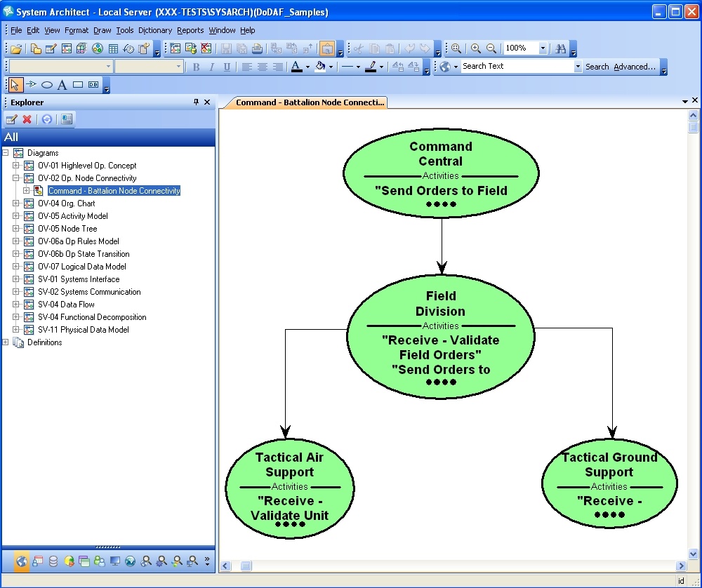Click the pen line color swatch
The image size is (702, 588).
[x=371, y=67]
